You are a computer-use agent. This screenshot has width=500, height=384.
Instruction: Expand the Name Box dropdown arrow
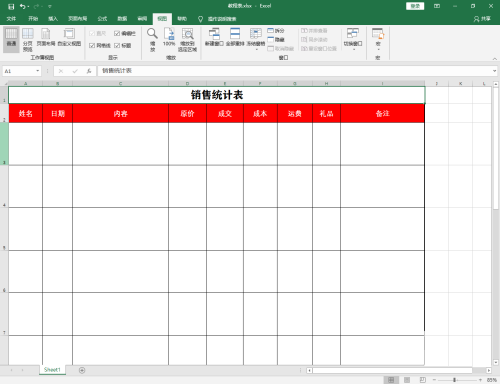(x=38, y=71)
